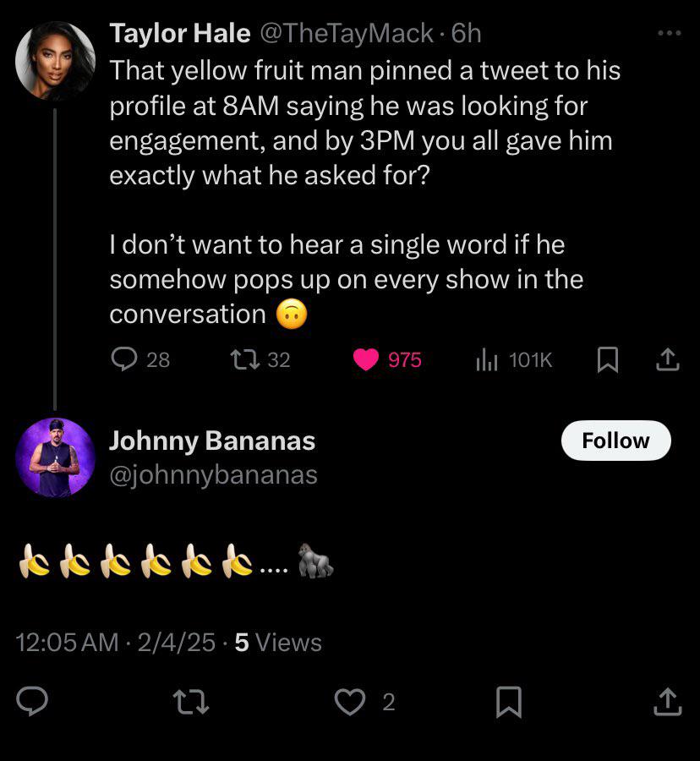Open the three-dot menu on Taylor Hale's tweet
The width and height of the screenshot is (700, 761).
pyautogui.click(x=669, y=33)
